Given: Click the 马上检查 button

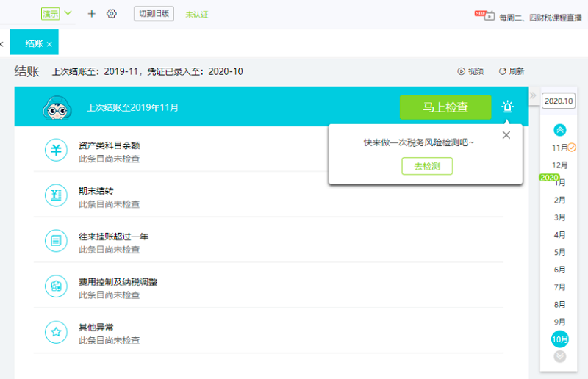Looking at the screenshot, I should [x=445, y=107].
